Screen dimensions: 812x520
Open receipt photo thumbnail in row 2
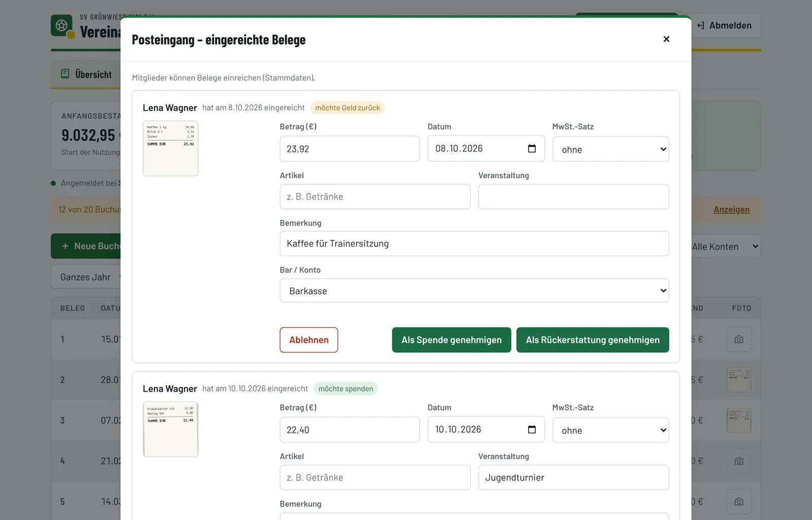(x=739, y=380)
